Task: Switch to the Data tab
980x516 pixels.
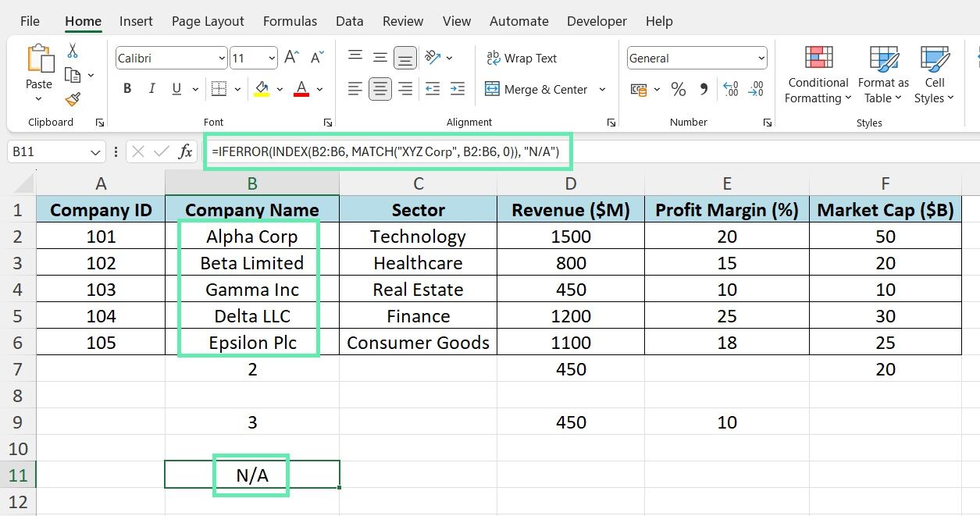Action: [x=350, y=21]
